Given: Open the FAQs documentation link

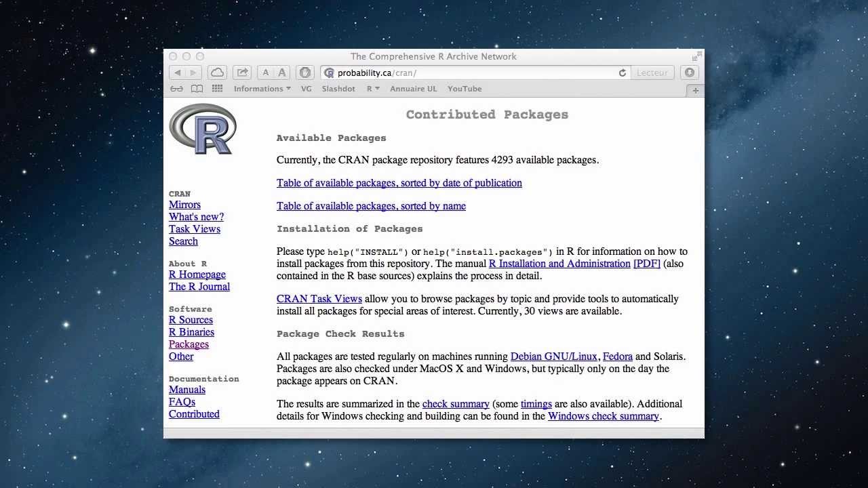Looking at the screenshot, I should click(x=182, y=402).
